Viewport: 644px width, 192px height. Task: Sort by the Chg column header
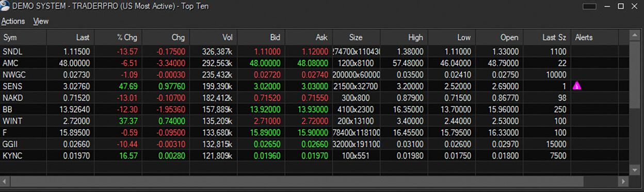point(166,37)
